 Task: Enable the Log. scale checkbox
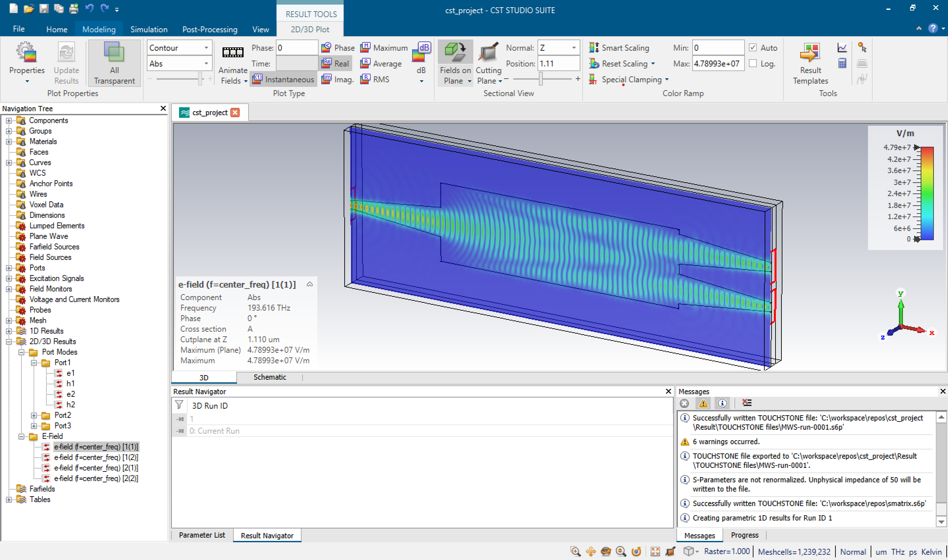click(x=752, y=64)
